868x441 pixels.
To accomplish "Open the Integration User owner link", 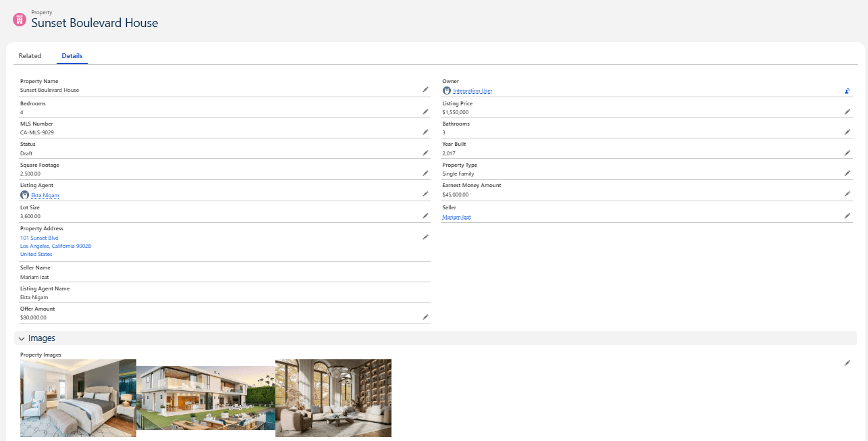I will 472,90.
